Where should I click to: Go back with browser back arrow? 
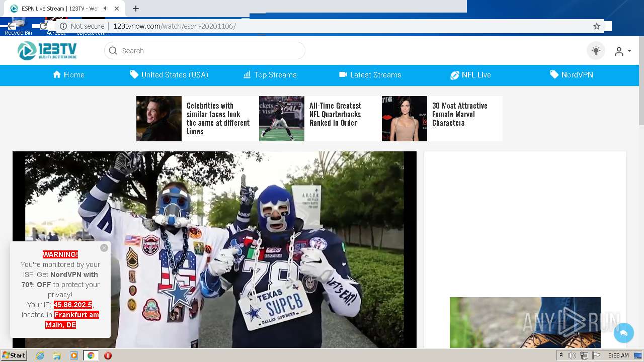[12, 26]
